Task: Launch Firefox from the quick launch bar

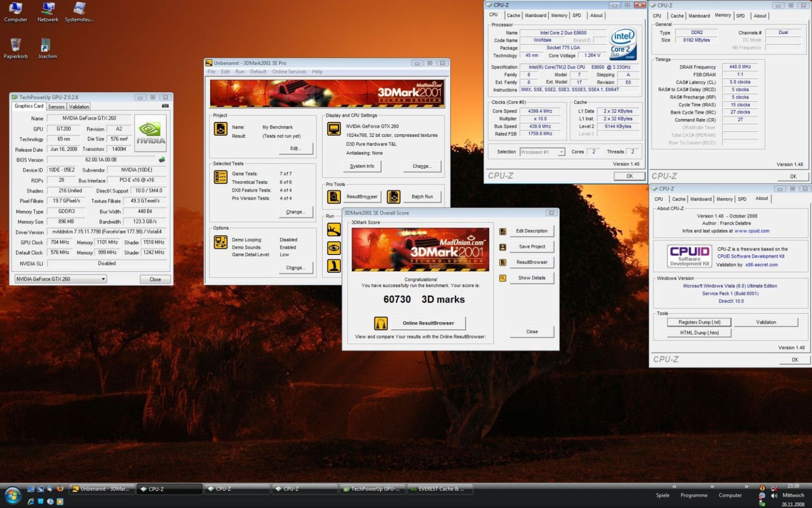Action: pos(59,489)
